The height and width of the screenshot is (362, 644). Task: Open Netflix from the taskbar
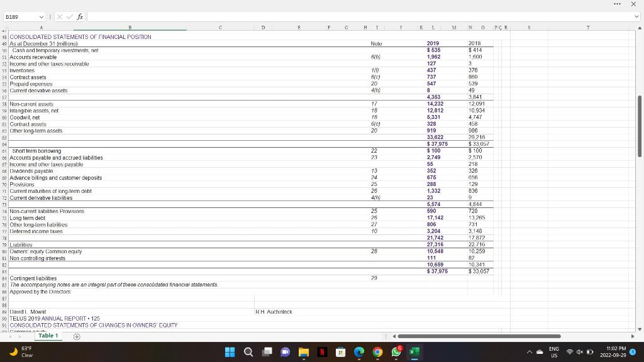click(x=323, y=352)
